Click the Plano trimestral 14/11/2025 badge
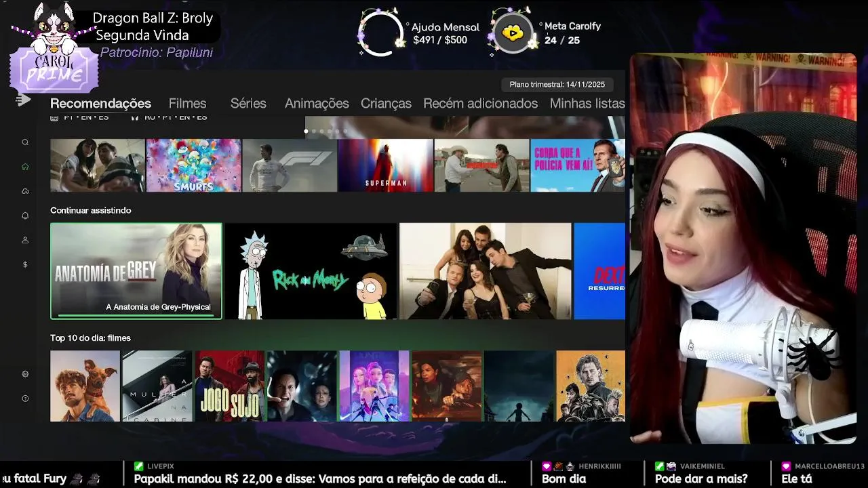 point(557,85)
